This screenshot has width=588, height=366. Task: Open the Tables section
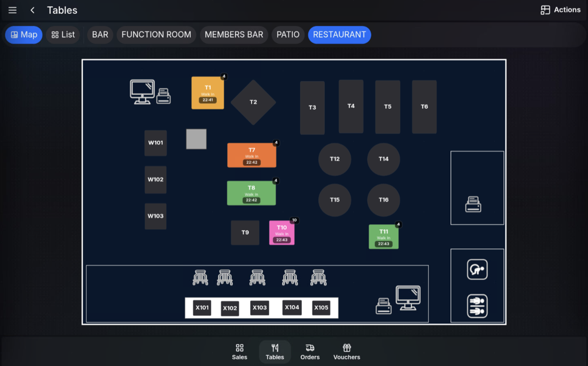click(x=275, y=352)
